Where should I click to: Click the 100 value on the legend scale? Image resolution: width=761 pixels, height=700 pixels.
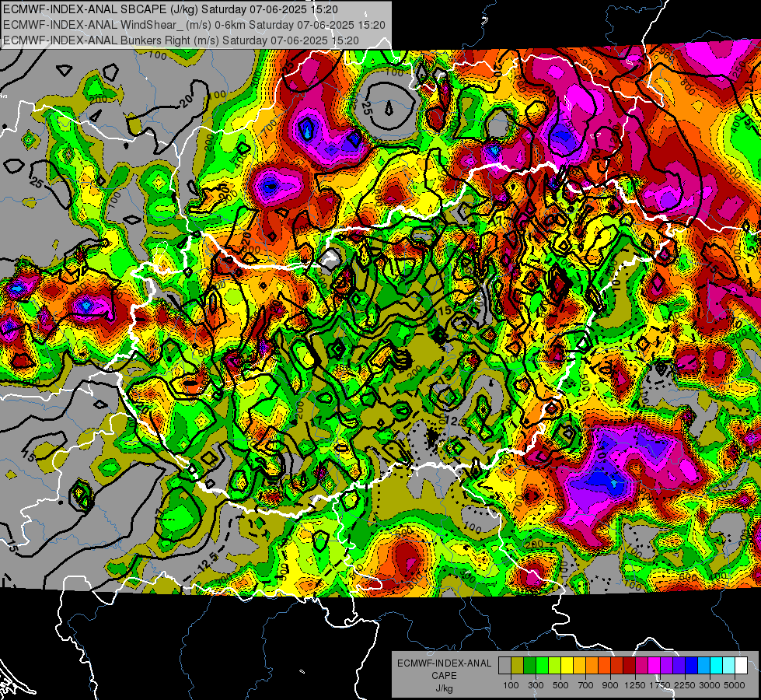pos(511,685)
